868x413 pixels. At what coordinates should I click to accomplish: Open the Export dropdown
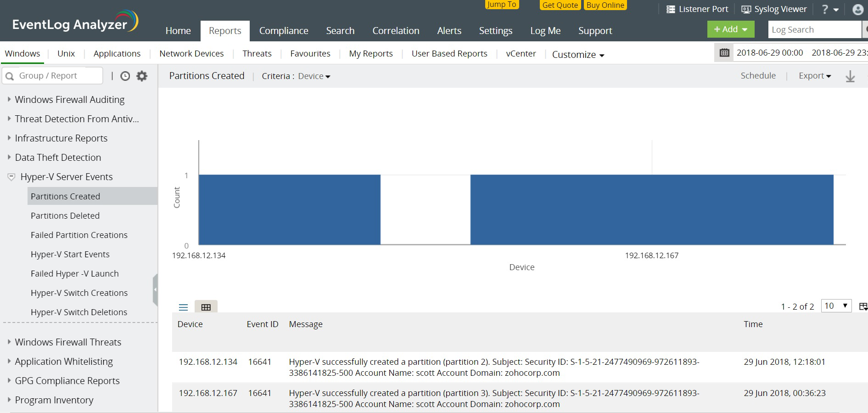815,76
